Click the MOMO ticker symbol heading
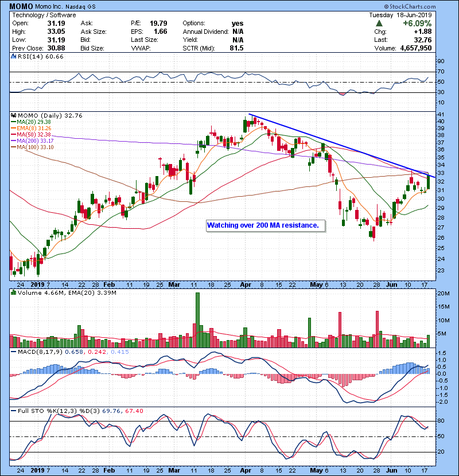 pyautogui.click(x=21, y=6)
